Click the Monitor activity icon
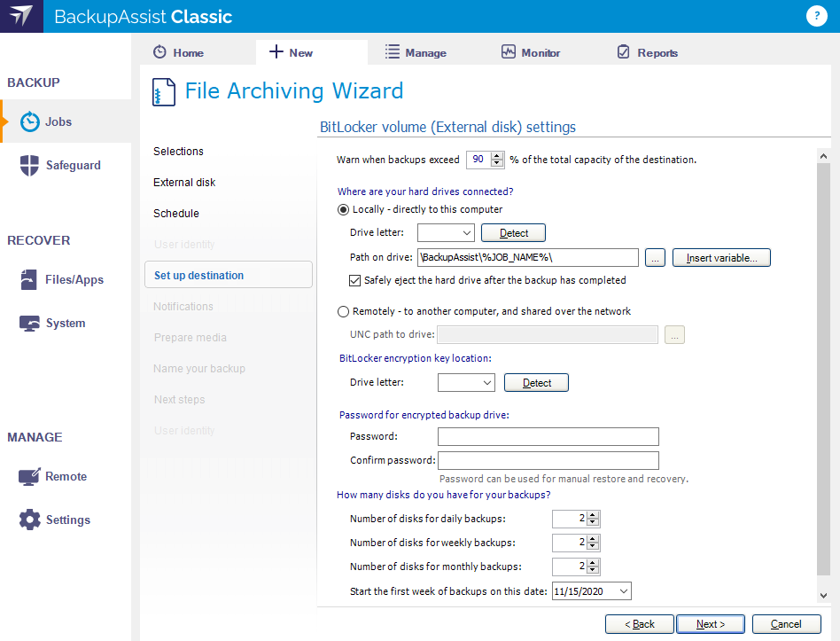 click(509, 52)
